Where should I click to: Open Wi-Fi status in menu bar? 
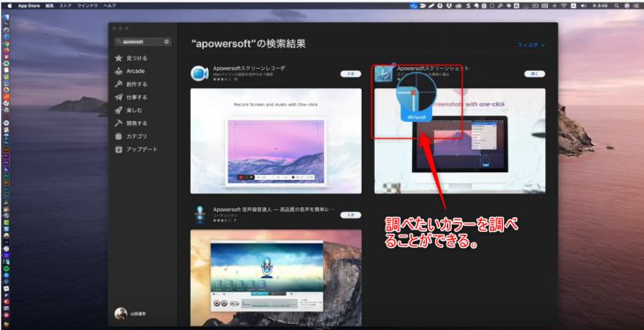tap(564, 6)
